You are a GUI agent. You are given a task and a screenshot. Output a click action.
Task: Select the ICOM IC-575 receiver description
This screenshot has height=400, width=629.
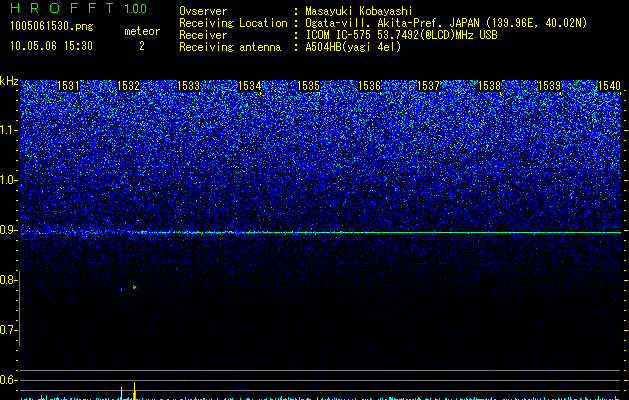tap(401, 35)
